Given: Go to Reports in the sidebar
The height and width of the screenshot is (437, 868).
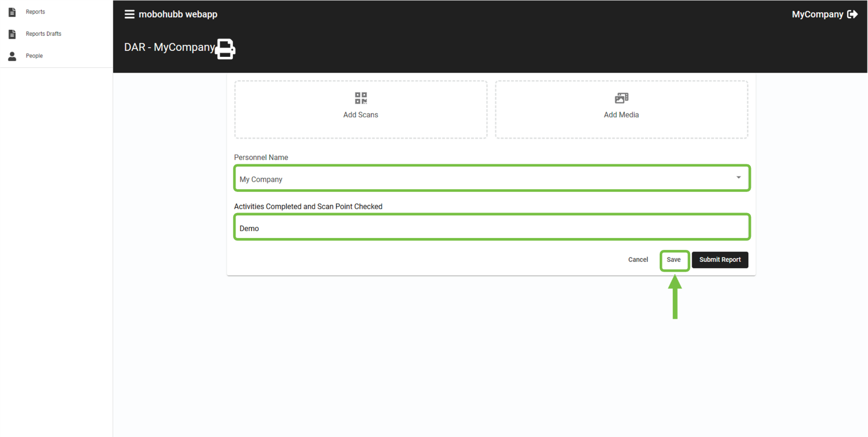Looking at the screenshot, I should tap(35, 12).
